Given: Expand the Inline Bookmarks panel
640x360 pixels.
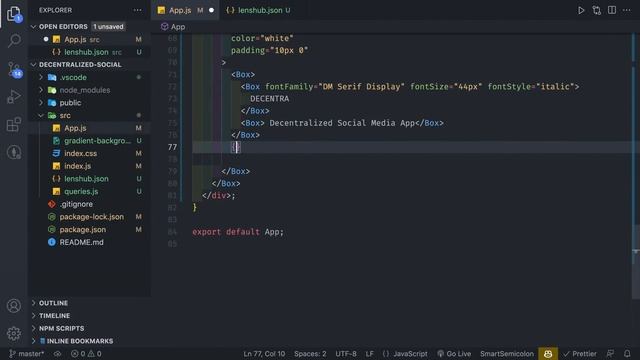Looking at the screenshot, I should click(89, 341).
